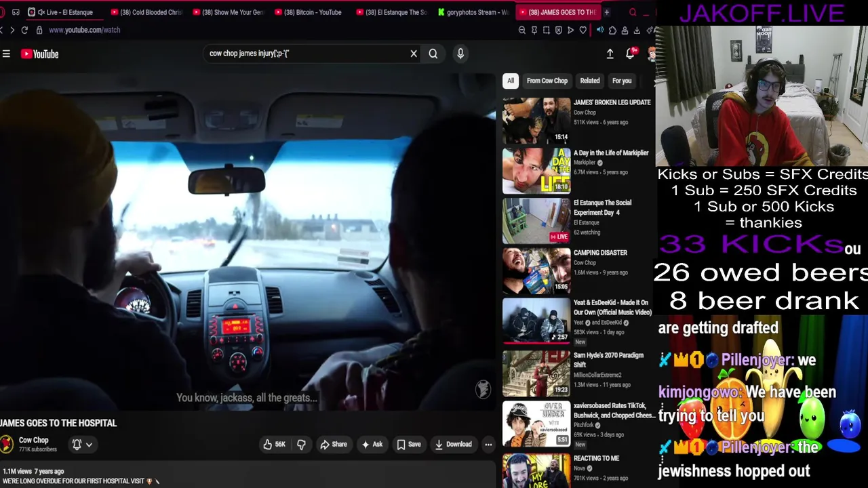Image resolution: width=868 pixels, height=488 pixels.
Task: Open the YouTube upload create icon
Action: 610,54
